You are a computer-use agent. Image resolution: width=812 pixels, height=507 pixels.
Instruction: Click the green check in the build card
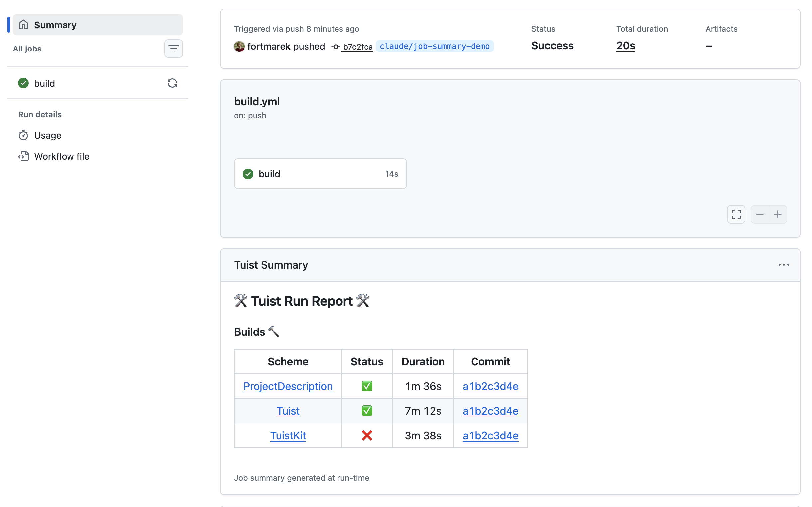coord(248,174)
